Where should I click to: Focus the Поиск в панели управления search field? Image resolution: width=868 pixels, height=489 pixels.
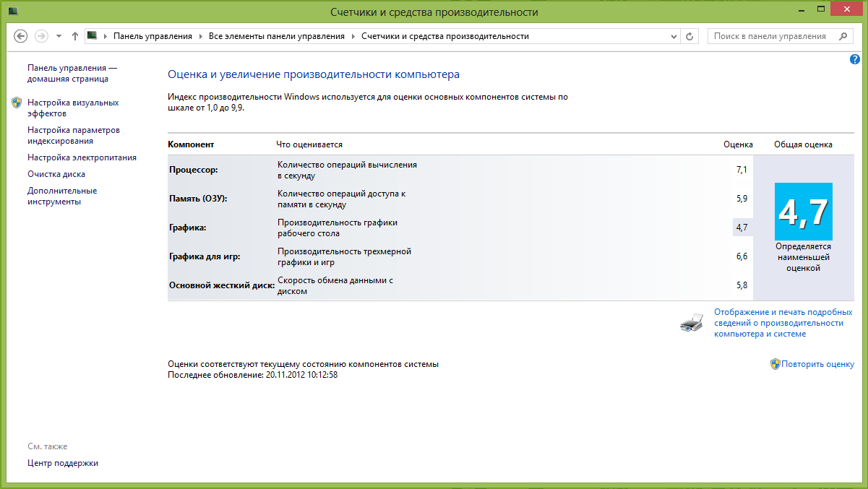780,36
